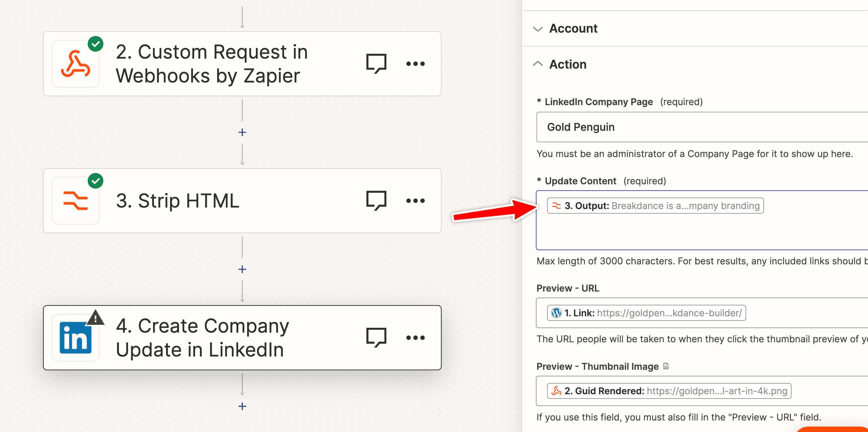Screen dimensions: 868x432
Task: Select the 1. Link mapped data pill
Action: 646,313
